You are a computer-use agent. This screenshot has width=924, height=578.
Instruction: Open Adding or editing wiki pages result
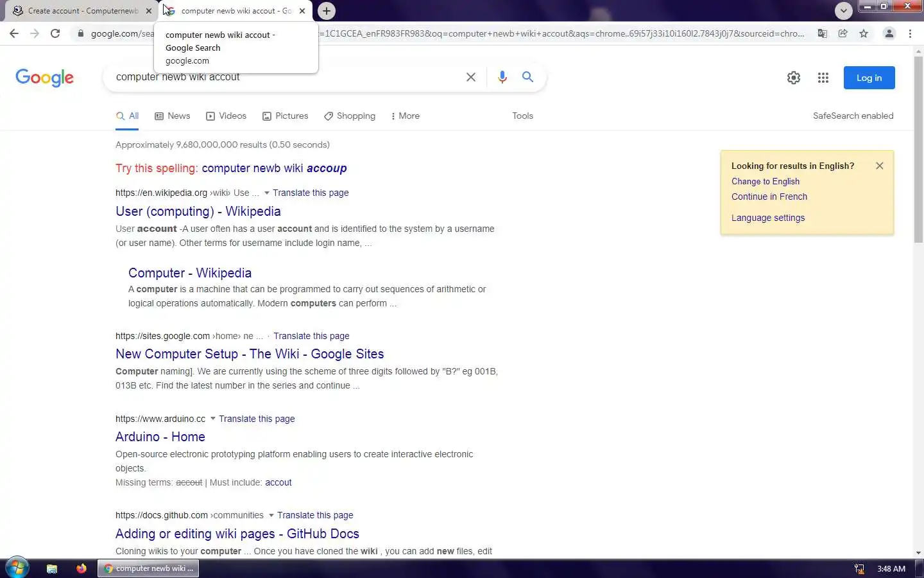[x=237, y=534]
